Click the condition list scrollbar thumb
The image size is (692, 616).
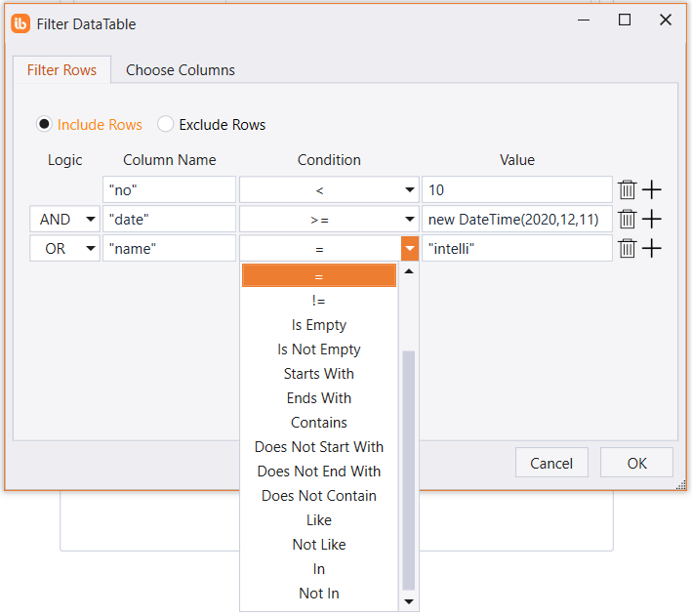pyautogui.click(x=409, y=471)
